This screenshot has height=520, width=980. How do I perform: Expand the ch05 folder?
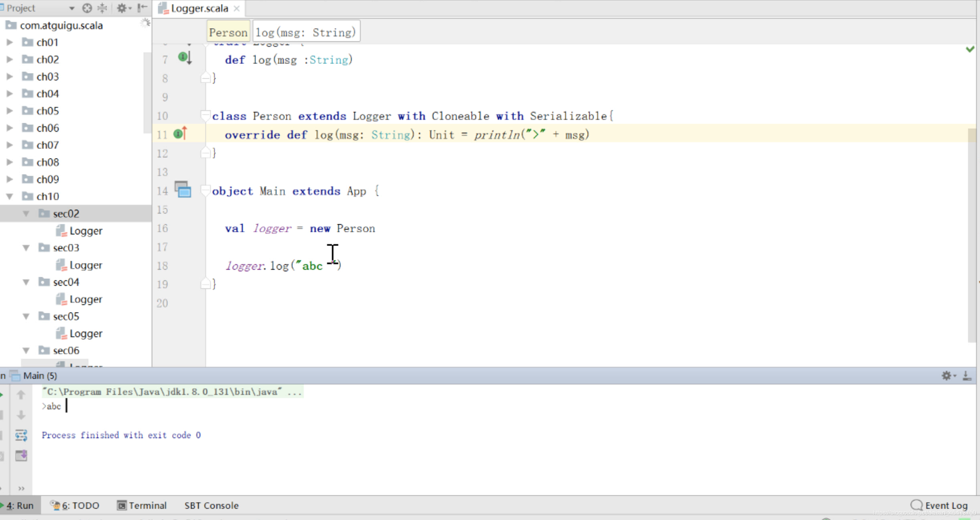click(x=10, y=111)
